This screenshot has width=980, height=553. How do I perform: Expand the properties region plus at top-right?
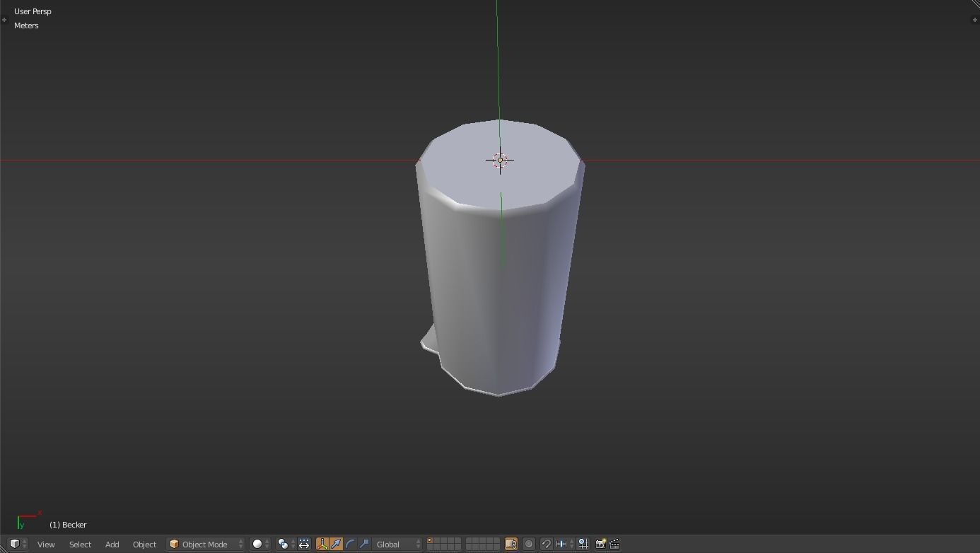pos(975,20)
